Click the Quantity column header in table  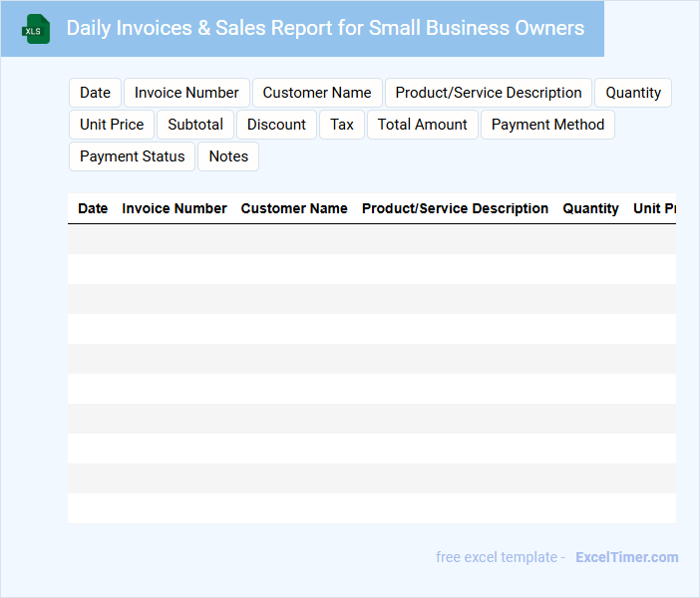590,208
